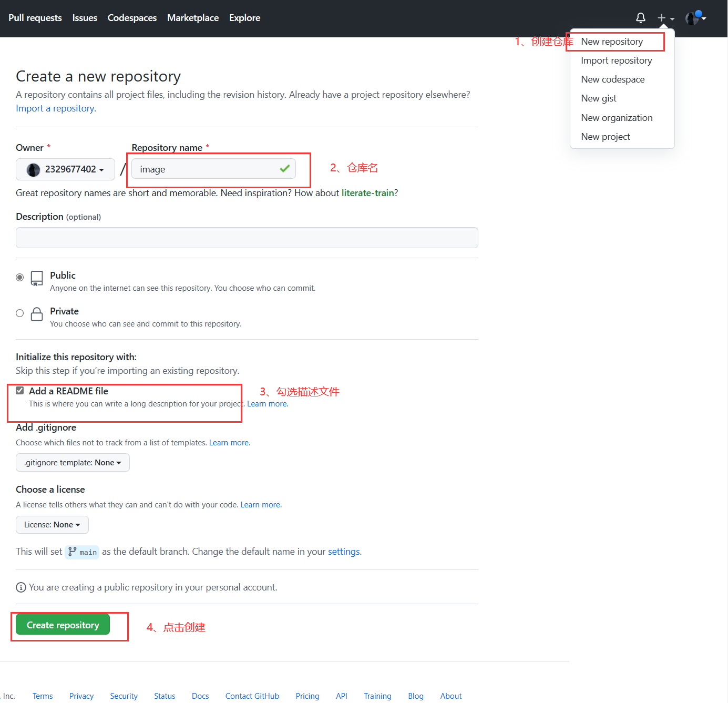The image size is (728, 703).
Task: Open Status footer link
Action: 165,696
